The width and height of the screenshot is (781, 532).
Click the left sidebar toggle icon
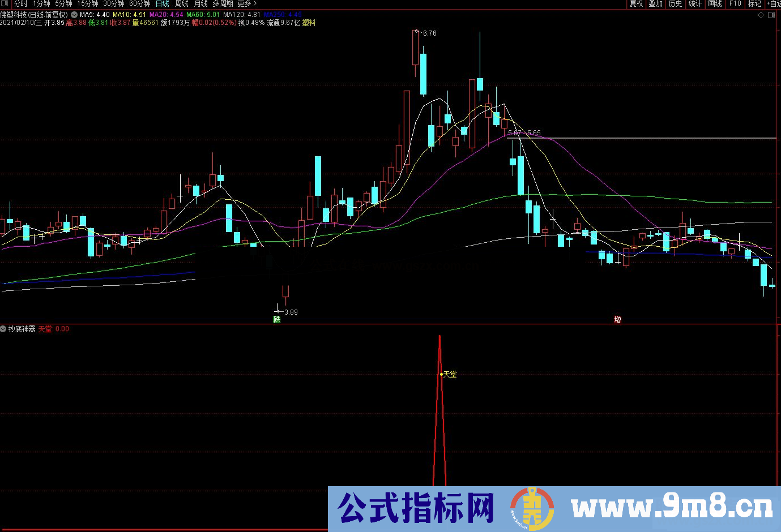[x=5, y=3]
